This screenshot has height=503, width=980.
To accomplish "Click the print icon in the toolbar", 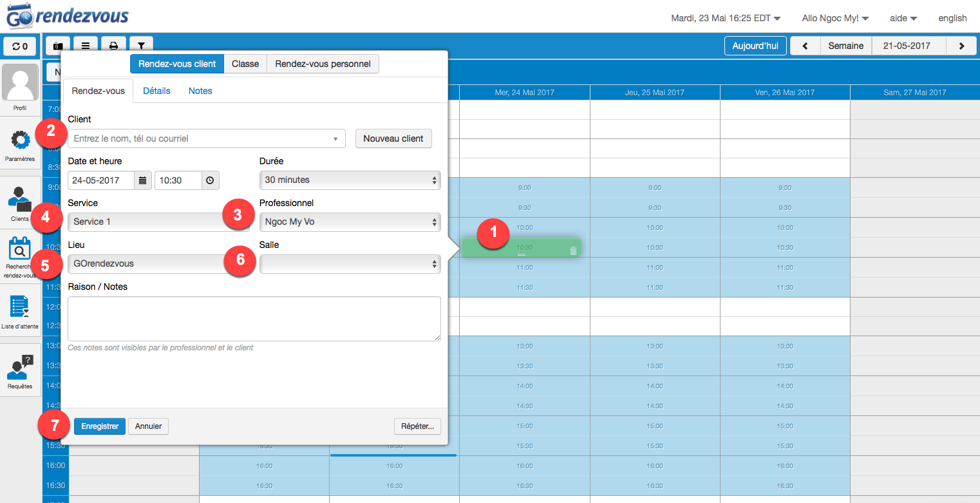I will pyautogui.click(x=113, y=46).
